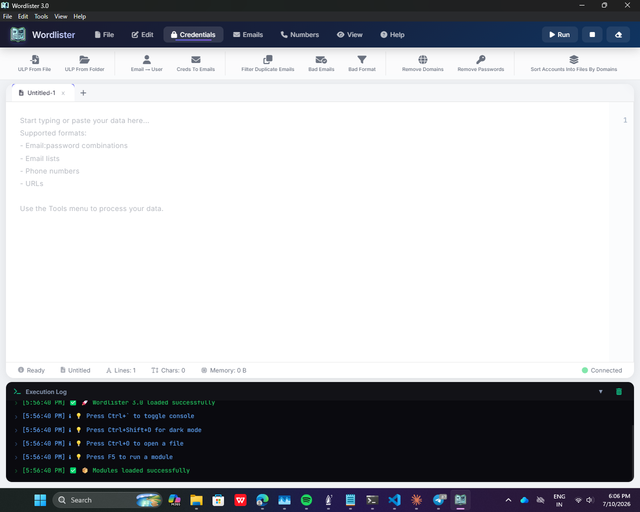This screenshot has height=512, width=640.
Task: Close the Untitled-1 tab
Action: tap(63, 93)
